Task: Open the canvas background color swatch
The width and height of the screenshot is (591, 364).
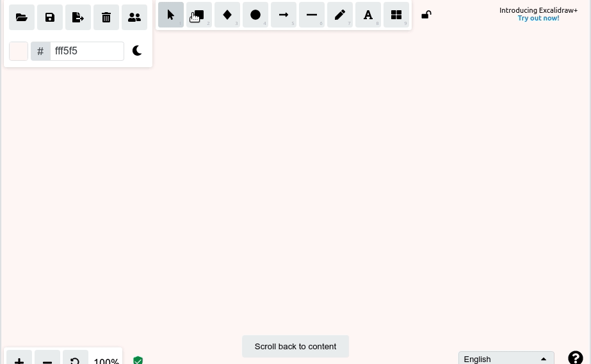Action: [x=19, y=51]
